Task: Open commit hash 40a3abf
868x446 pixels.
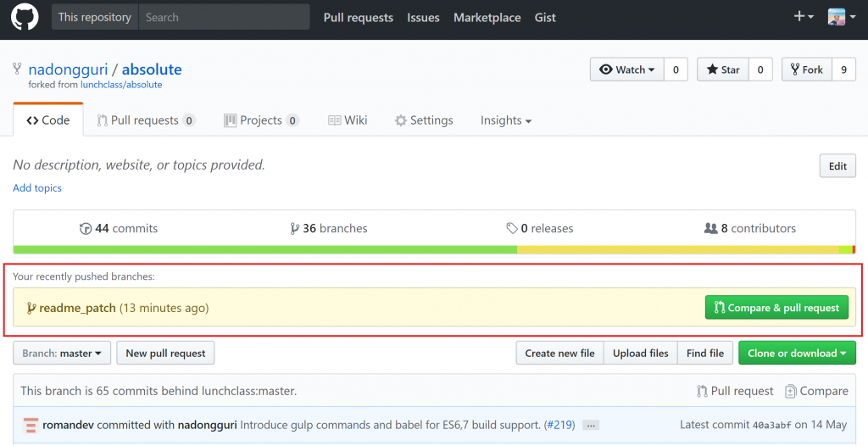Action: (771, 426)
